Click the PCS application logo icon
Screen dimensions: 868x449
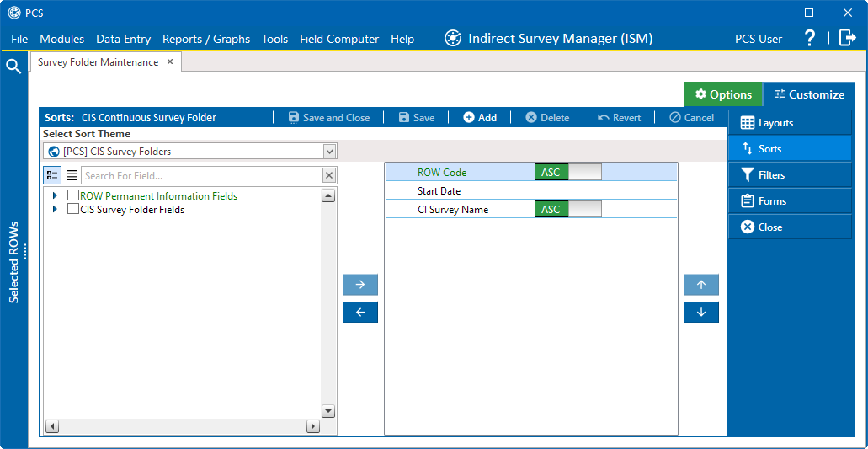click(13, 12)
